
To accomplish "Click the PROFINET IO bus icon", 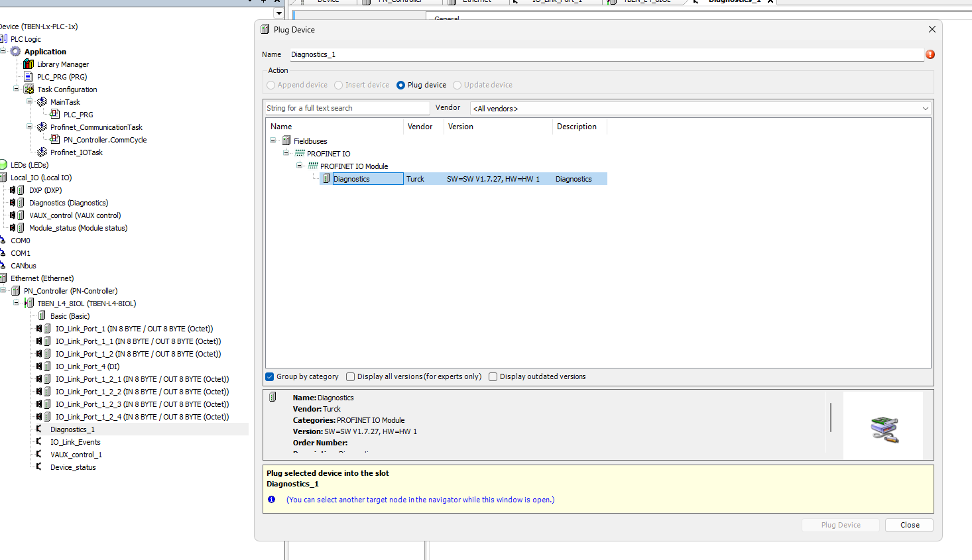I will 300,154.
